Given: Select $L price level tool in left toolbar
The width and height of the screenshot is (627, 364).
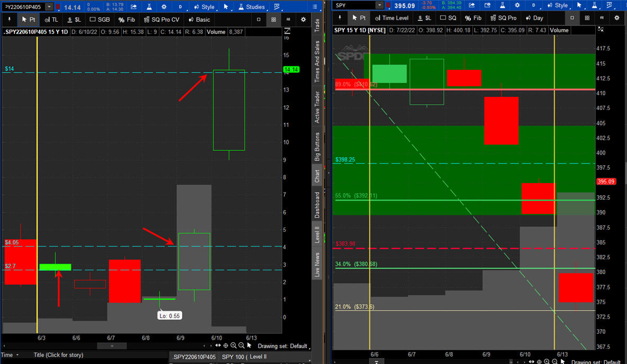Looking at the screenshot, I should click(74, 19).
